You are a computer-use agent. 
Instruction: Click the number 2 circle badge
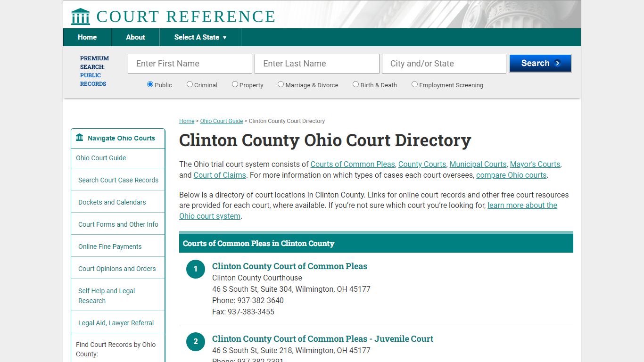point(196,342)
